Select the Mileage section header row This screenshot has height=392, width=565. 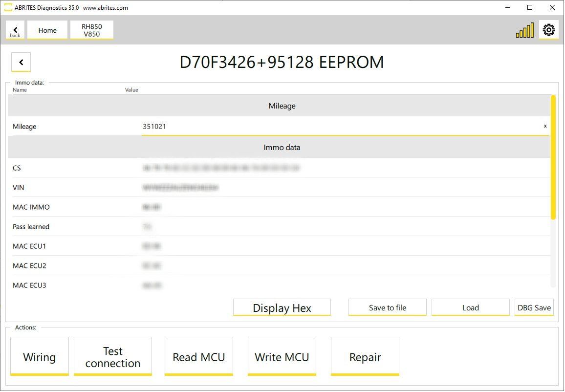tap(279, 106)
